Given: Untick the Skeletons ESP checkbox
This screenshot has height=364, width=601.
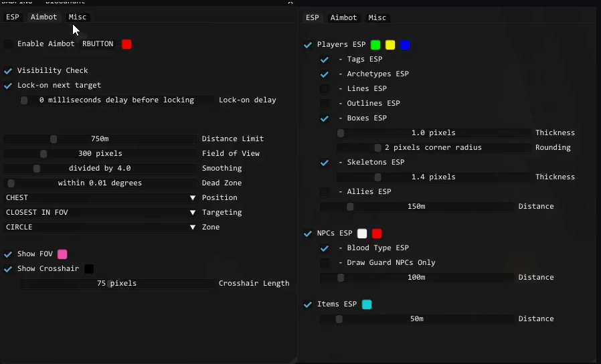Looking at the screenshot, I should pyautogui.click(x=325, y=163).
